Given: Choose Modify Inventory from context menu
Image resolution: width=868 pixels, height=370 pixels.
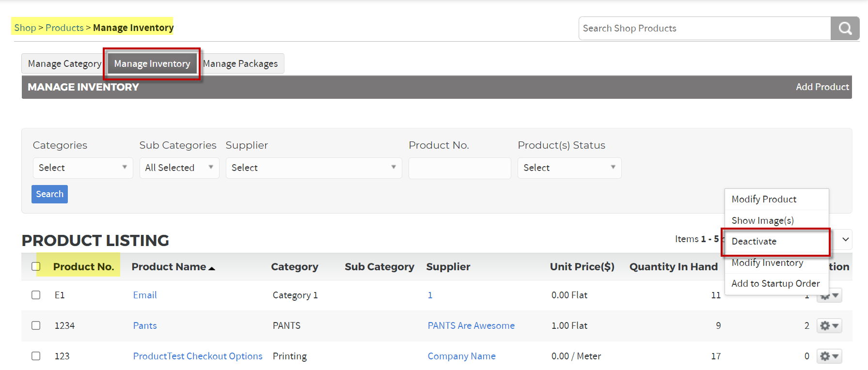Looking at the screenshot, I should [776, 262].
